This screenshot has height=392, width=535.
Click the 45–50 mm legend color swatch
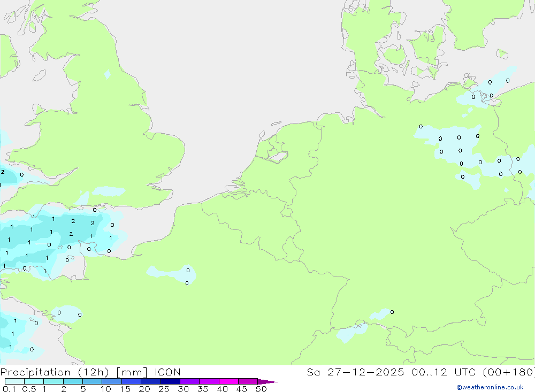click(248, 381)
